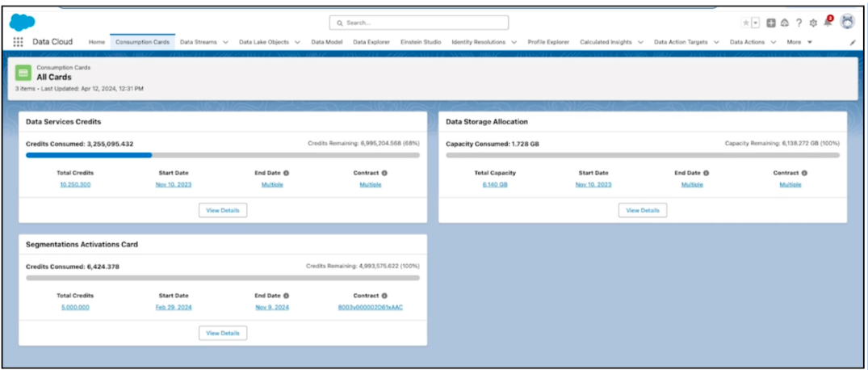Screen dimensions: 868x370
Task: Switch to the Data Explorer tab
Action: 371,42
